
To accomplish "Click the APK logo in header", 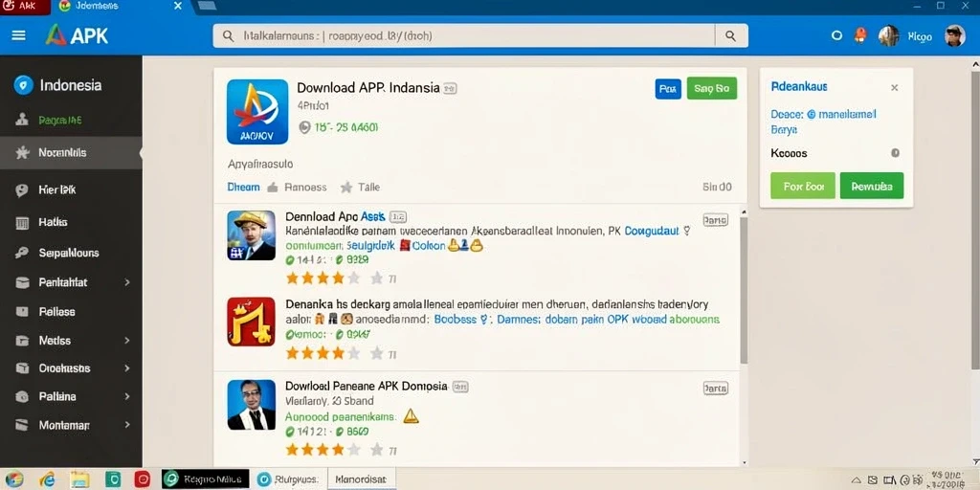I will tap(77, 35).
